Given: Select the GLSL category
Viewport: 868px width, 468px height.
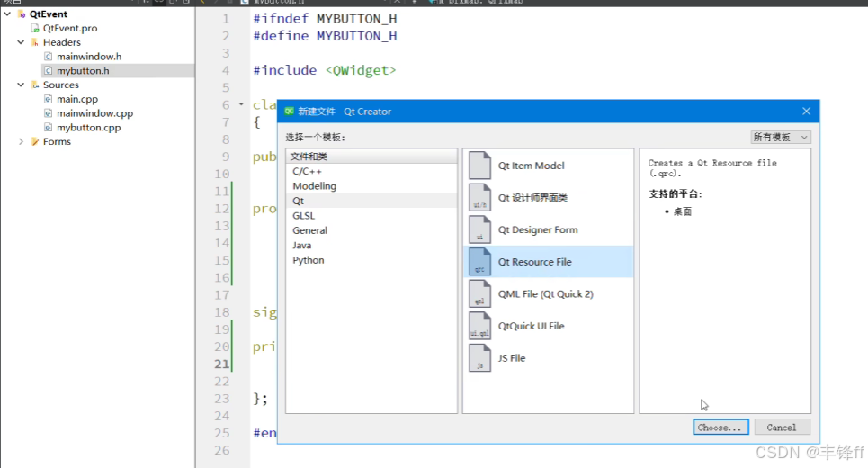Looking at the screenshot, I should pos(371,215).
